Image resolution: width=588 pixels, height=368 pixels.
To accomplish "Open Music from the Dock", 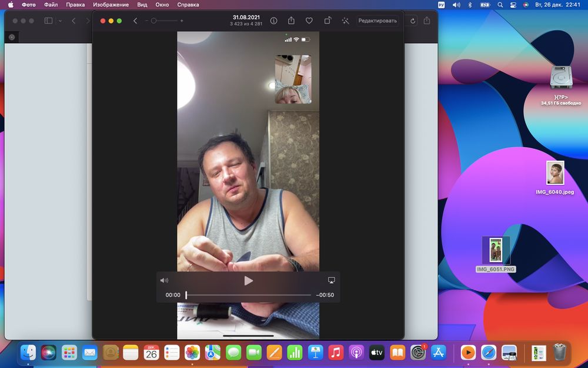I will 336,353.
